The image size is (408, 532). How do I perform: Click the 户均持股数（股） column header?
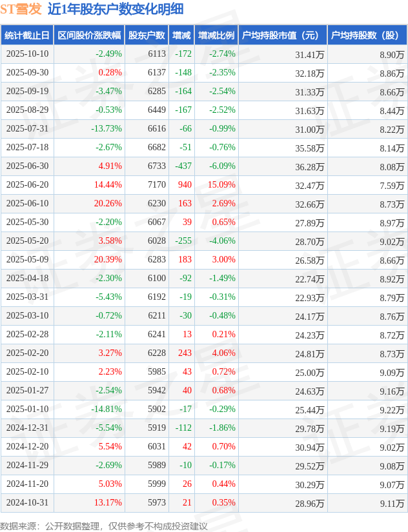367,35
